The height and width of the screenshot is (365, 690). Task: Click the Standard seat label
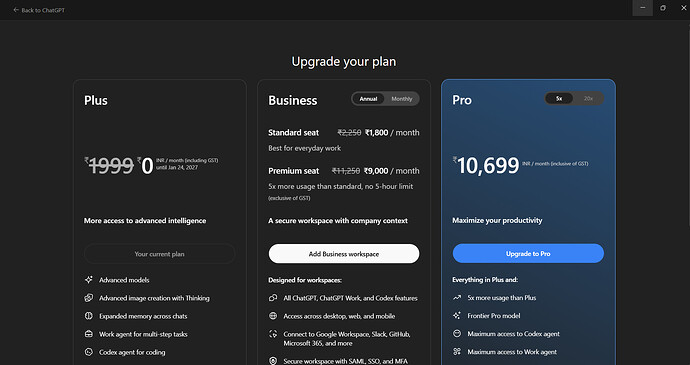[294, 133]
